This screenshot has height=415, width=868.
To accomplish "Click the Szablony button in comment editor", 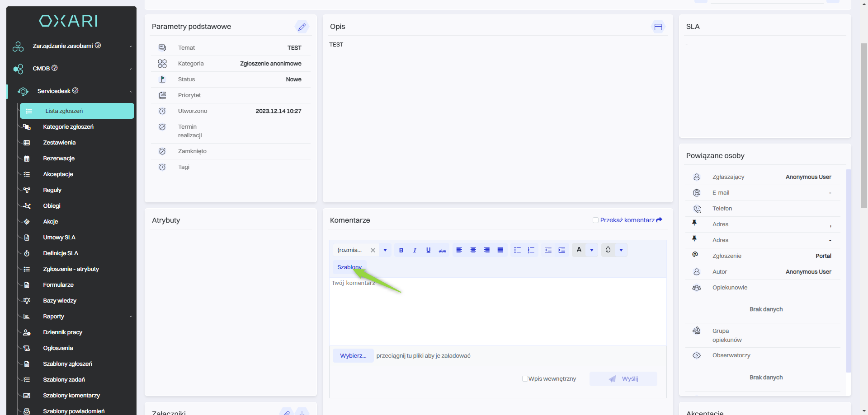I will coord(349,267).
